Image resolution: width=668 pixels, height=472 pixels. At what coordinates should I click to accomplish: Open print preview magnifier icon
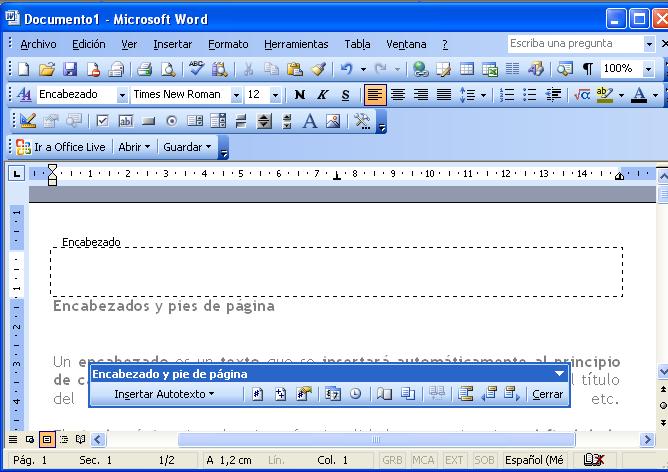click(x=168, y=69)
